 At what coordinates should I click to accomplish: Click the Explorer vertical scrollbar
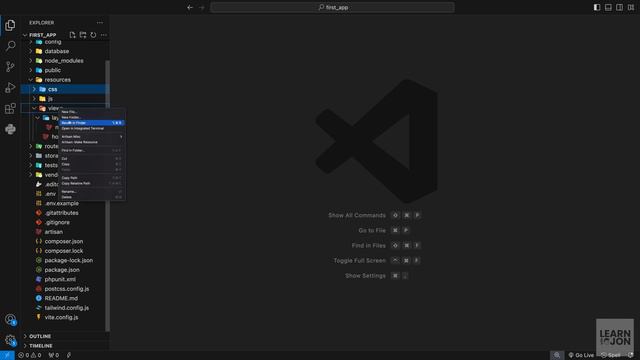108,196
